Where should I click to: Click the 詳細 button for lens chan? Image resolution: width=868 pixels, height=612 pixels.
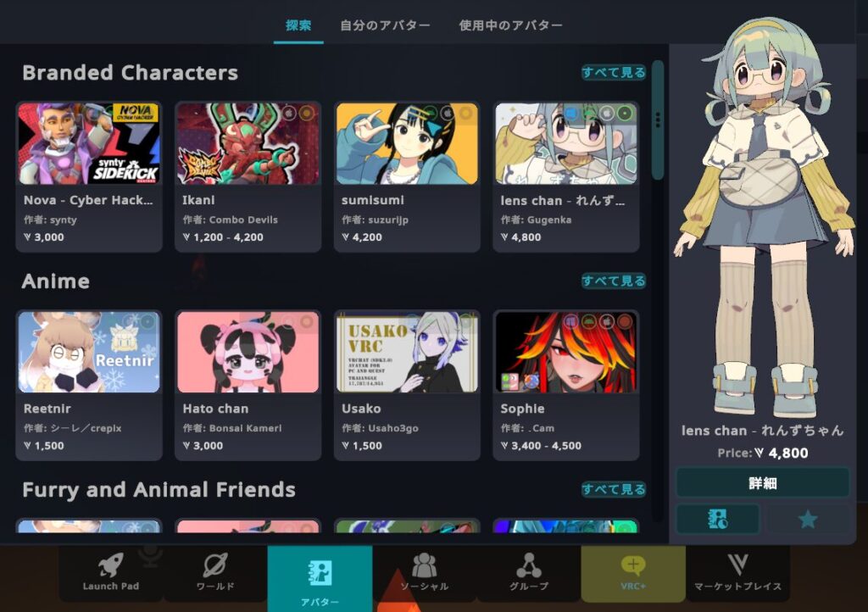point(763,483)
